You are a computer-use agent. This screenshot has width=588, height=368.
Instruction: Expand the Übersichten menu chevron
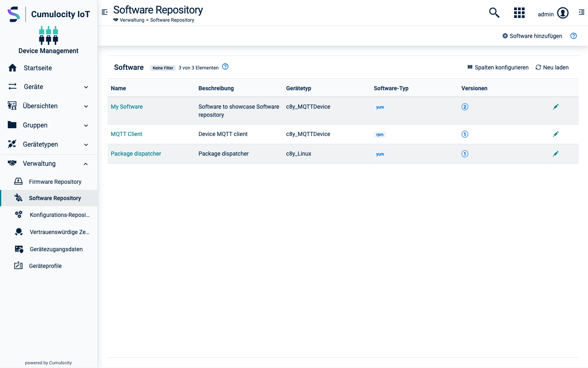[x=86, y=106]
